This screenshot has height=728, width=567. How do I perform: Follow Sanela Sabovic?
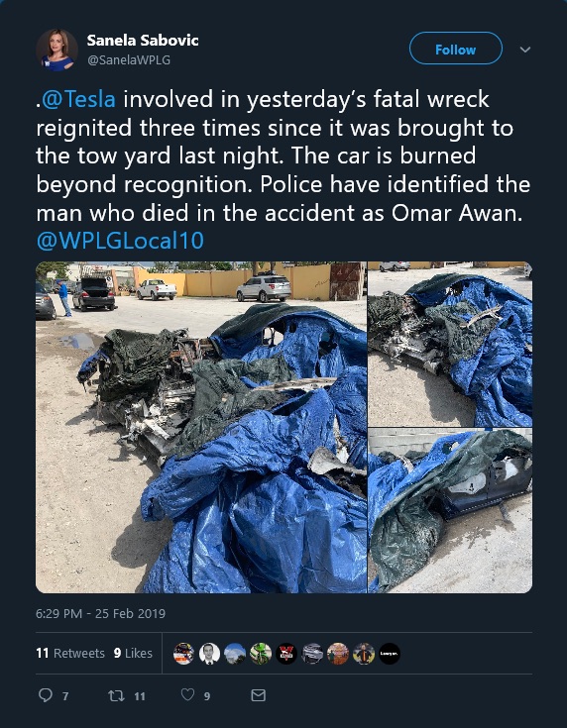[x=455, y=49]
